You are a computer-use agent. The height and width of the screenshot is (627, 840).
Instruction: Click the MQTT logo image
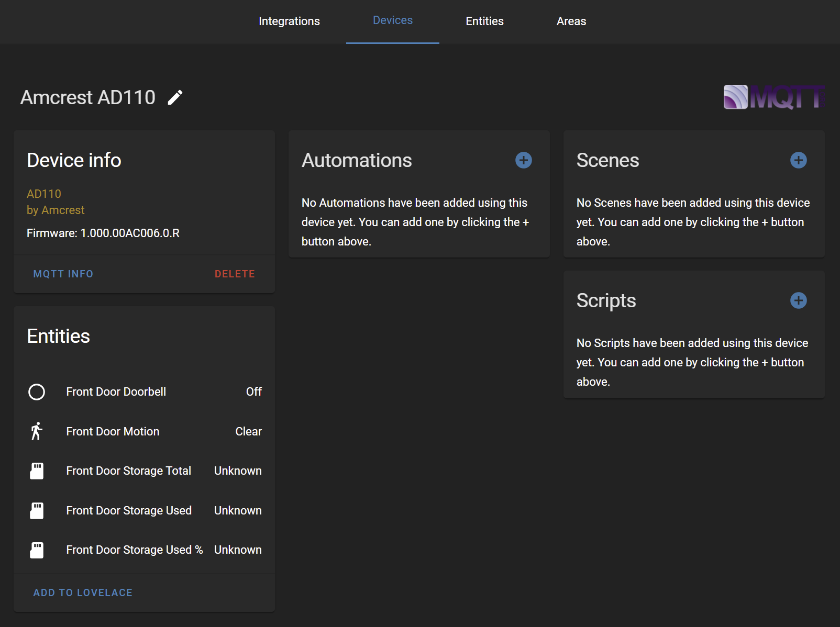pyautogui.click(x=774, y=97)
